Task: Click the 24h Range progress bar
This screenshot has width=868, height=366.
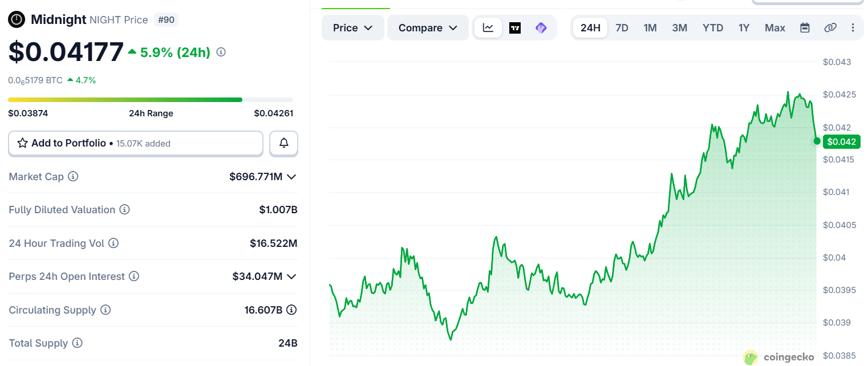Action: [x=151, y=100]
